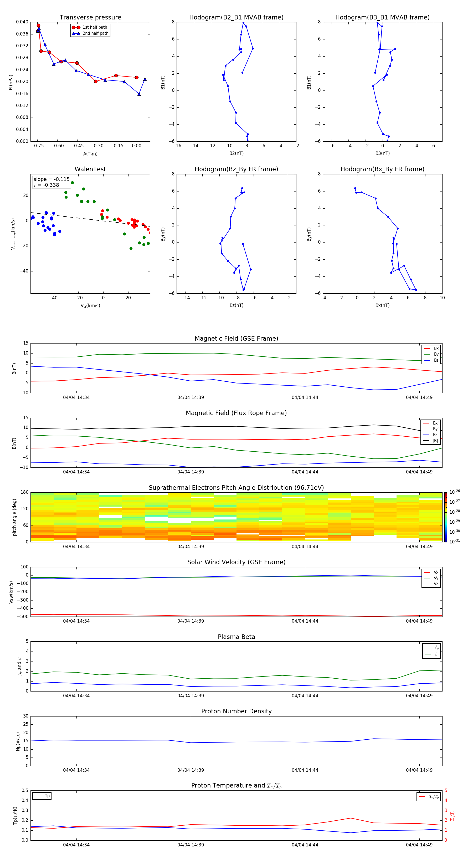Click the "A(T·m)" x-axis label
473x868 pixels.
coord(90,154)
